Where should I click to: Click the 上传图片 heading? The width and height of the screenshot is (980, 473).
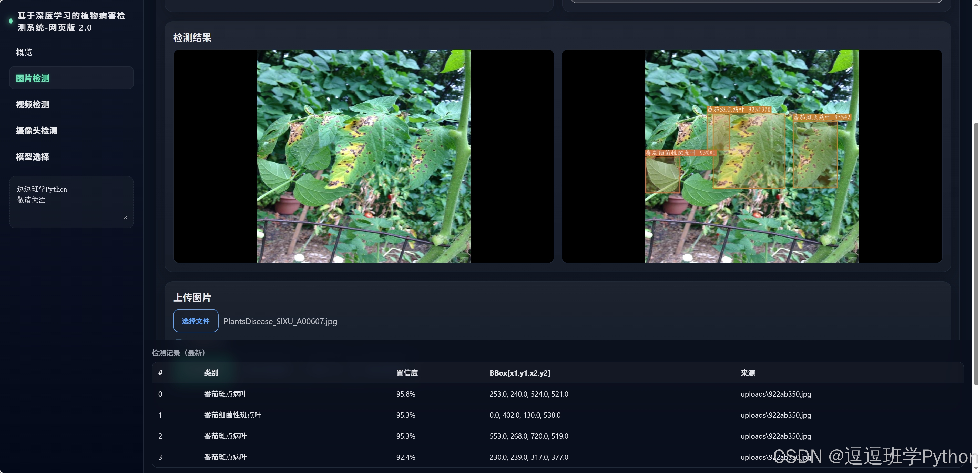tap(192, 298)
